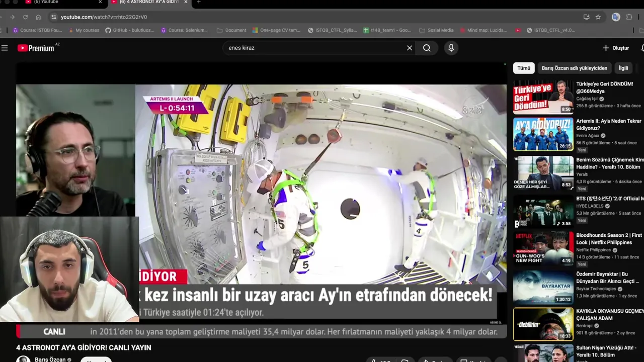Viewport: 644px width, 362px height.
Task: Click the Bentropi channel name
Action: 584,326
